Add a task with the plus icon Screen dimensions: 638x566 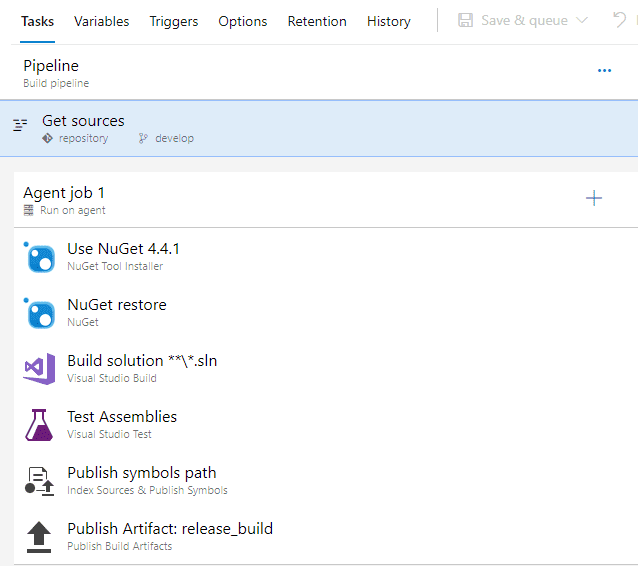coord(594,198)
